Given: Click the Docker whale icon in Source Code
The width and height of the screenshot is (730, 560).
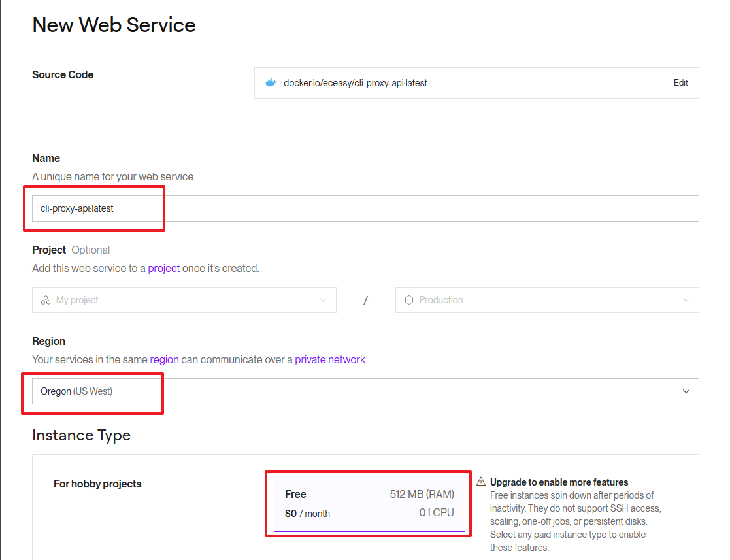Looking at the screenshot, I should 271,83.
